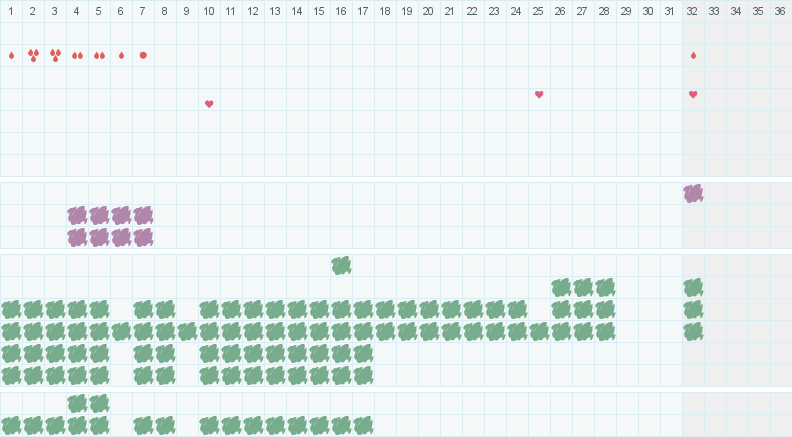Click the day 36 column header
792x437 pixels.
780,11
